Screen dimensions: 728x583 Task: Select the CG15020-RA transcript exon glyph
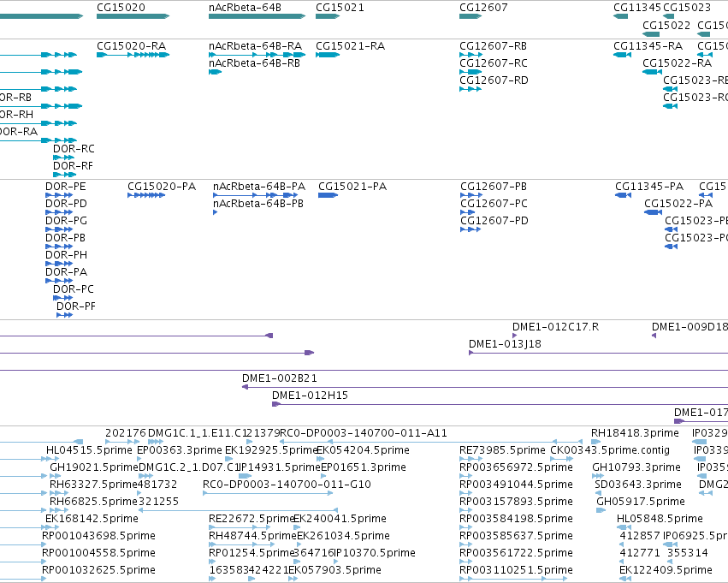(x=133, y=55)
